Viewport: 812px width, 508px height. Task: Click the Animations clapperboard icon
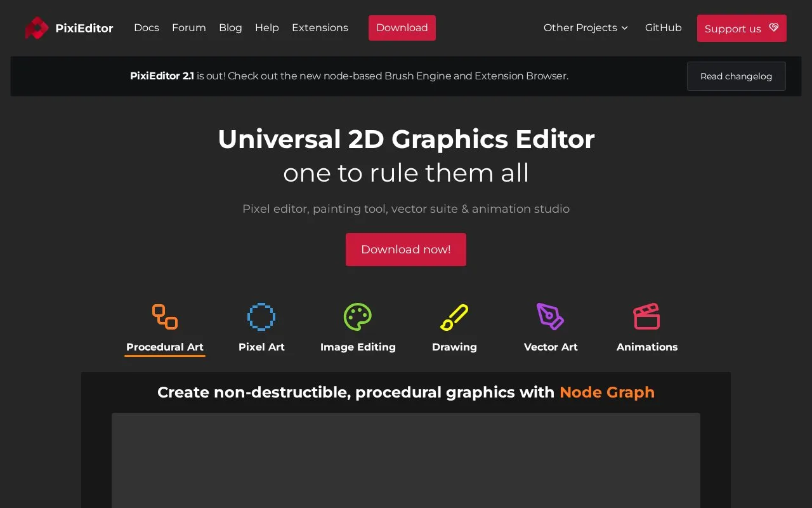tap(646, 316)
